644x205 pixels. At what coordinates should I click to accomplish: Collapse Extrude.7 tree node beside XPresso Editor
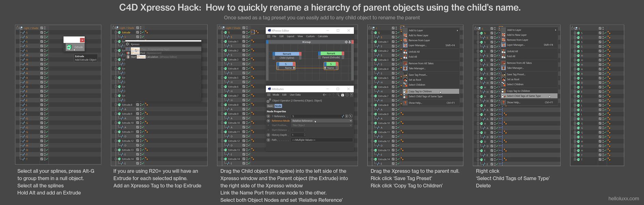[222, 96]
